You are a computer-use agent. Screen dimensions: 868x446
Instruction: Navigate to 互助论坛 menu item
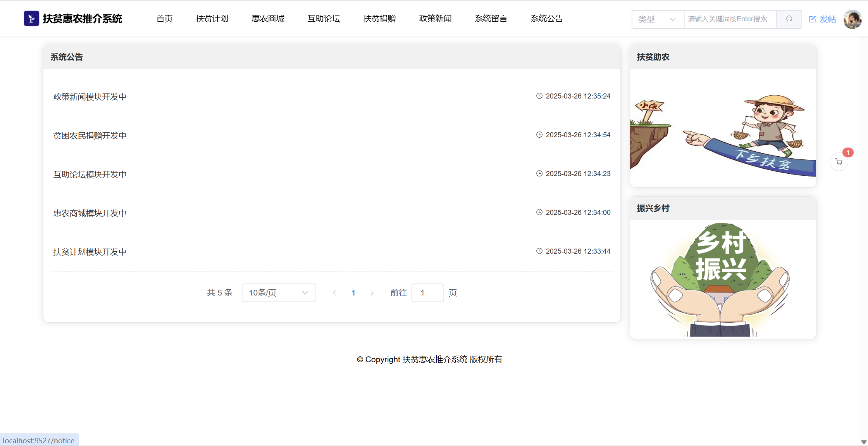(x=324, y=19)
